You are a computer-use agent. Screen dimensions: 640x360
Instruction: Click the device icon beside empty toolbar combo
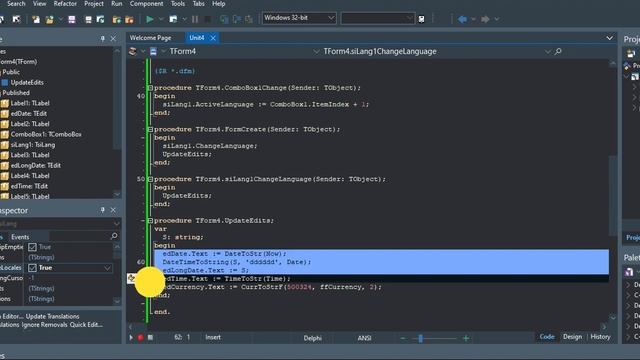pos(422,19)
